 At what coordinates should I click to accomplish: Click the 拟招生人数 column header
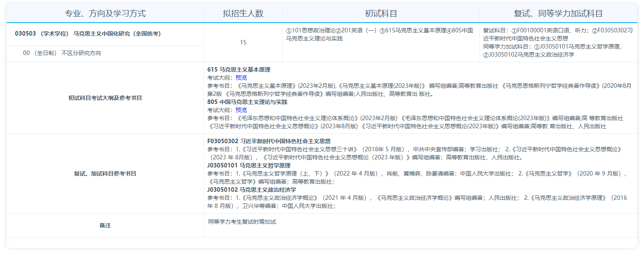(x=243, y=13)
